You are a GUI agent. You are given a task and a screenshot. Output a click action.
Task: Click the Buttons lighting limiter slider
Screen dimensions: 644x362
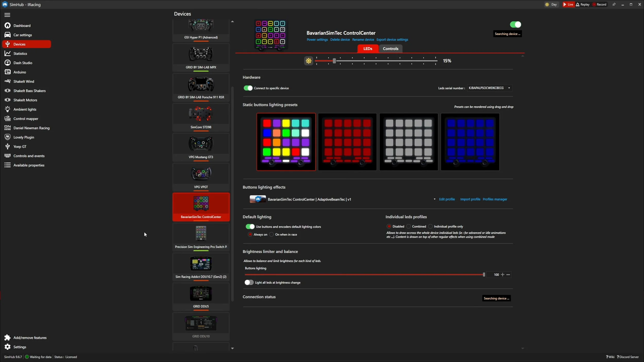coord(365,275)
